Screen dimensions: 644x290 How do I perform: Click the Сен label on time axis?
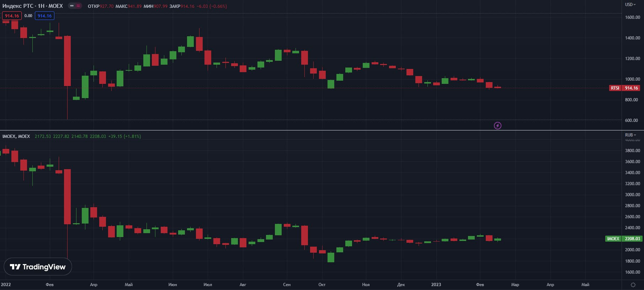(287, 285)
